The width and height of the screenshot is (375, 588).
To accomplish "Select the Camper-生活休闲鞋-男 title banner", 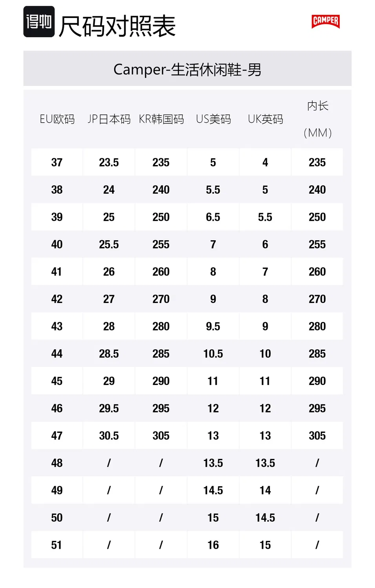I will pyautogui.click(x=187, y=69).
